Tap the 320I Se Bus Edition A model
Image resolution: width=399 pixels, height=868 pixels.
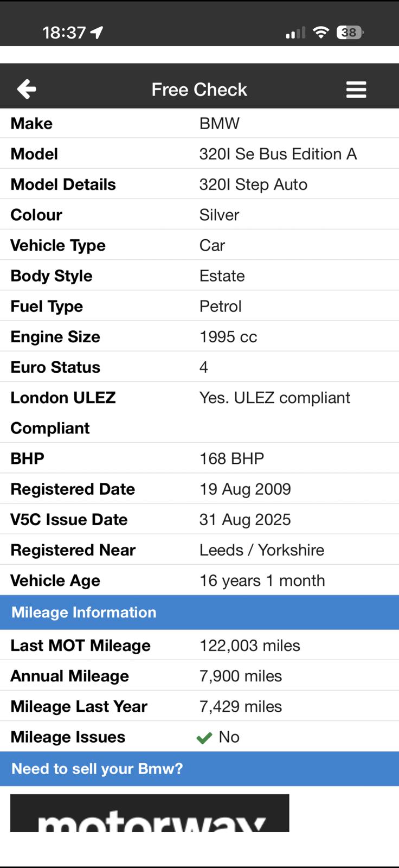278,154
